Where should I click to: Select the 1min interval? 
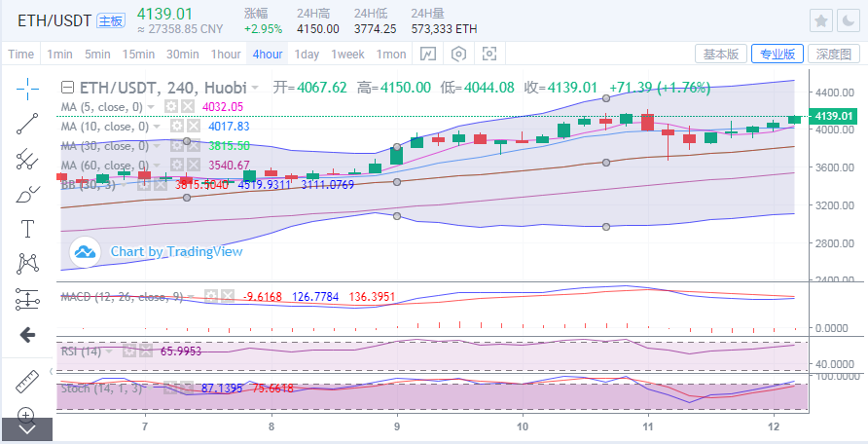[x=59, y=54]
